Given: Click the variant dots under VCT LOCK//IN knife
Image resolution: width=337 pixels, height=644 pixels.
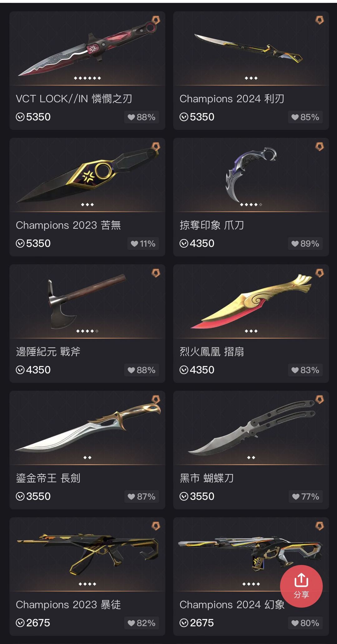Looking at the screenshot, I should tap(87, 78).
